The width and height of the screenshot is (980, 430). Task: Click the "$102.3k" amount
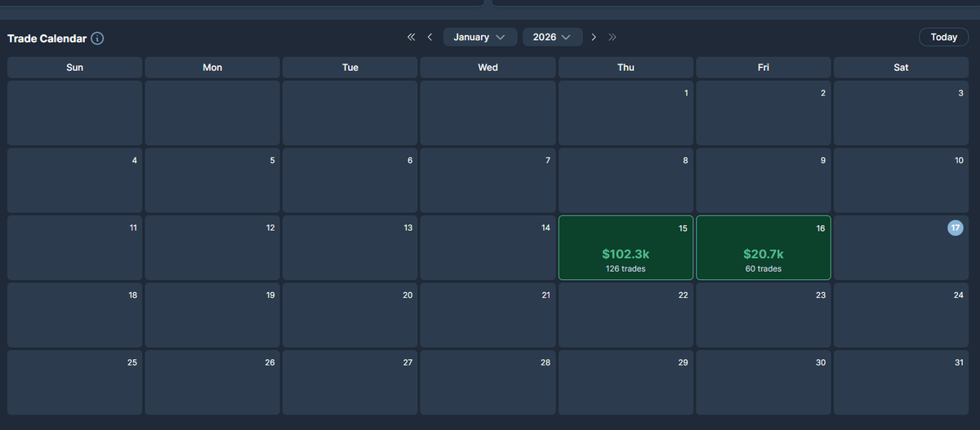[626, 254]
